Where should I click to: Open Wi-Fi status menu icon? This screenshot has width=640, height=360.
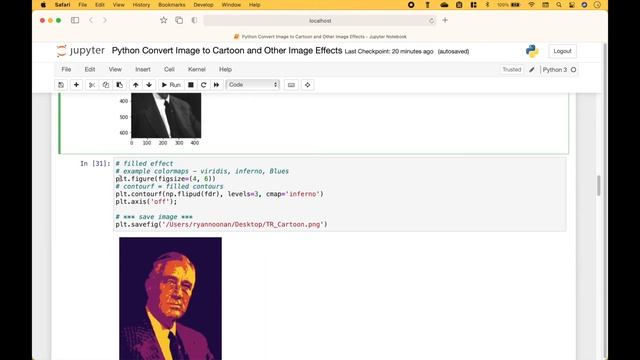pos(531,5)
